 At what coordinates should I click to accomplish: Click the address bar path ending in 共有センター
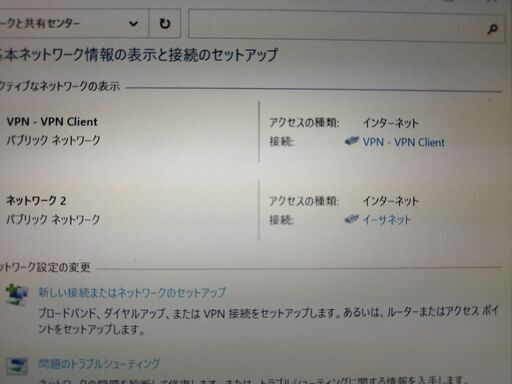40,23
